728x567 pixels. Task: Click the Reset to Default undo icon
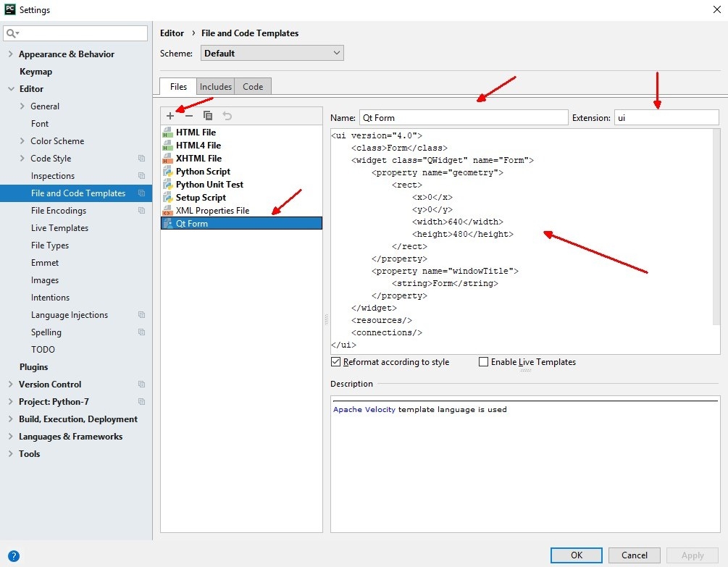tap(227, 116)
